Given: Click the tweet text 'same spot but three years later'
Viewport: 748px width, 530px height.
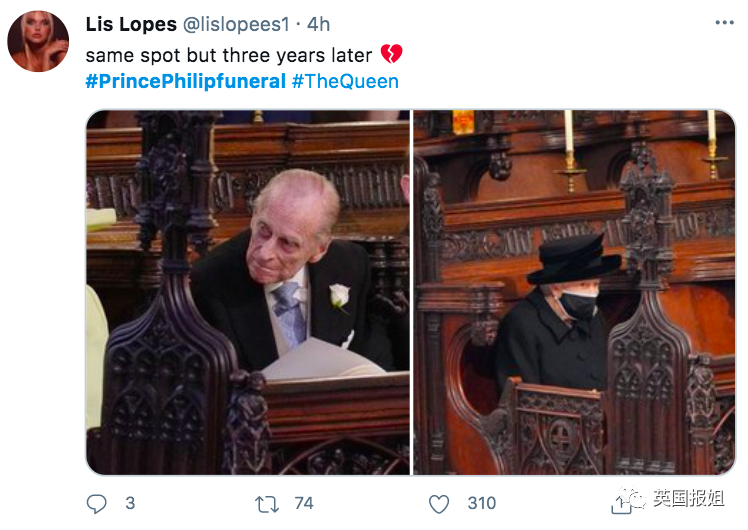Looking at the screenshot, I should pyautogui.click(x=229, y=55).
